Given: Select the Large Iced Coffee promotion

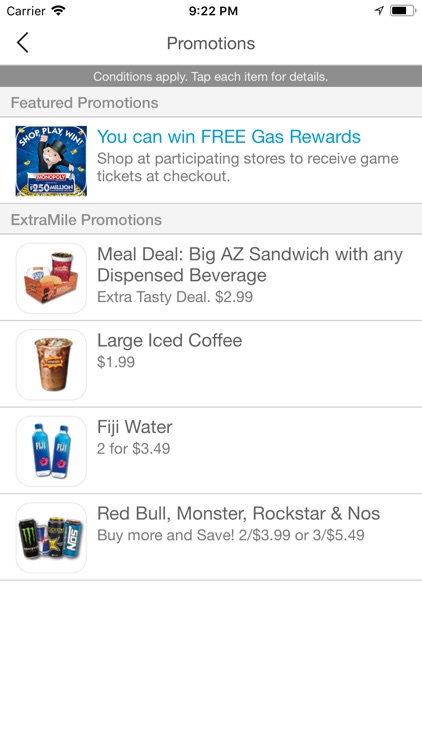Looking at the screenshot, I should coord(211,364).
